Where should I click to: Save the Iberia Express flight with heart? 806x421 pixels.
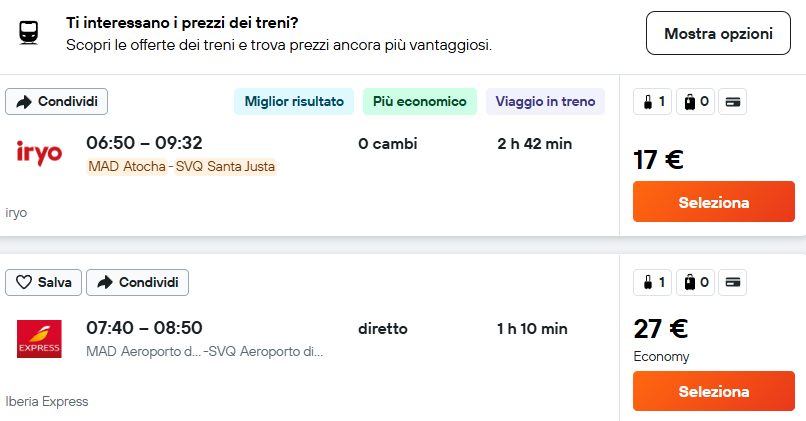point(43,282)
